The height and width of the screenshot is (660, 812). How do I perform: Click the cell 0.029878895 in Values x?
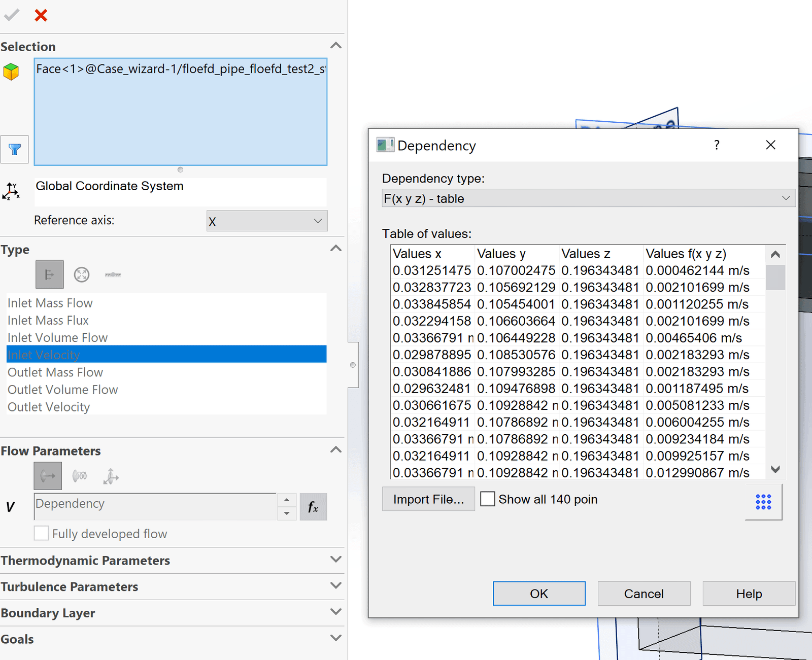pyautogui.click(x=432, y=355)
